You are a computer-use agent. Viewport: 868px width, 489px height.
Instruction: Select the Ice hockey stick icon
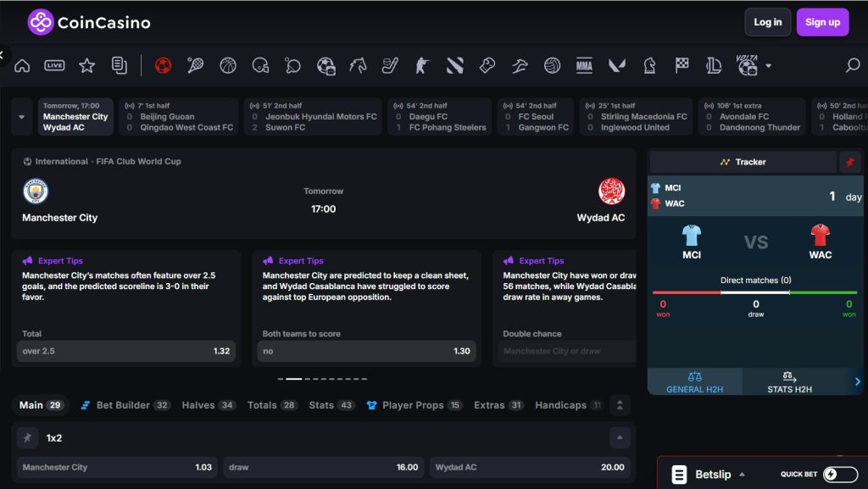click(390, 66)
